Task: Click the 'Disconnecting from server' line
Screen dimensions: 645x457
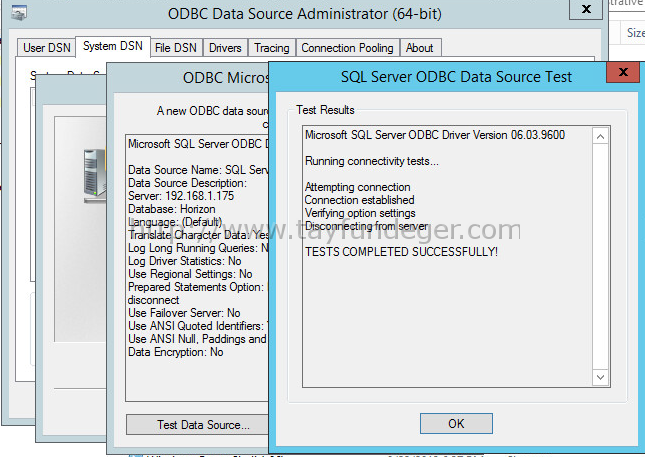Action: click(366, 226)
